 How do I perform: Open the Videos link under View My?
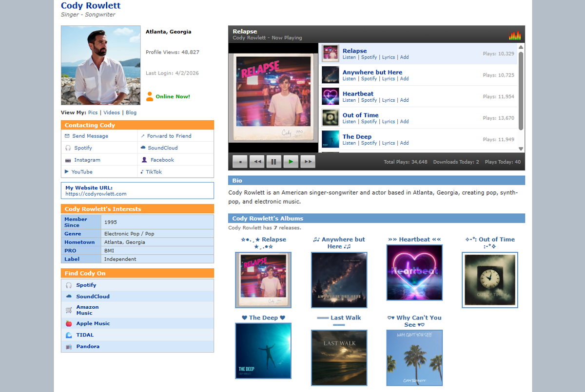111,112
